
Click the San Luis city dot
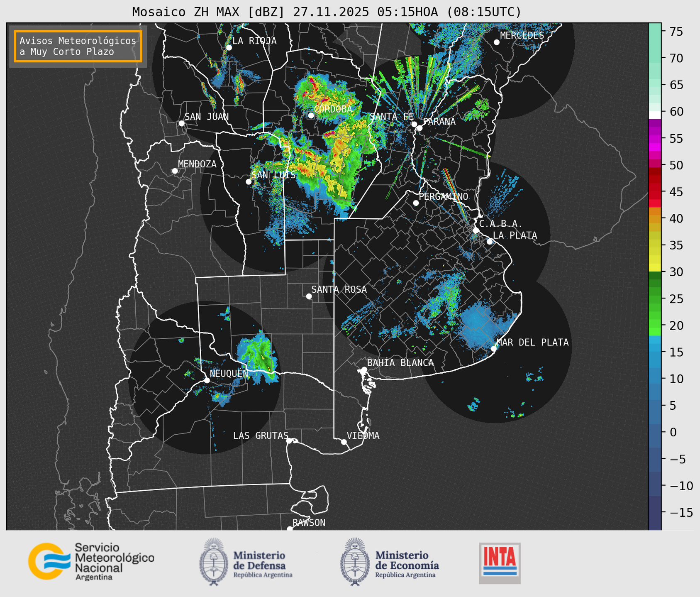(x=249, y=182)
